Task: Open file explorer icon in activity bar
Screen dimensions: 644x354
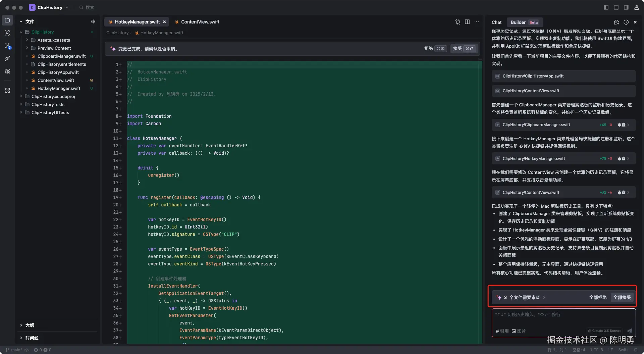Action: (7, 20)
